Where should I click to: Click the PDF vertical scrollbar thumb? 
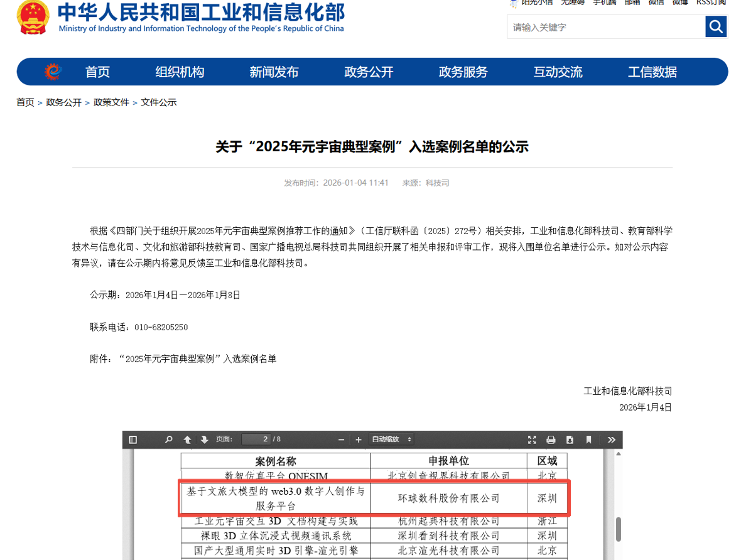(x=619, y=529)
